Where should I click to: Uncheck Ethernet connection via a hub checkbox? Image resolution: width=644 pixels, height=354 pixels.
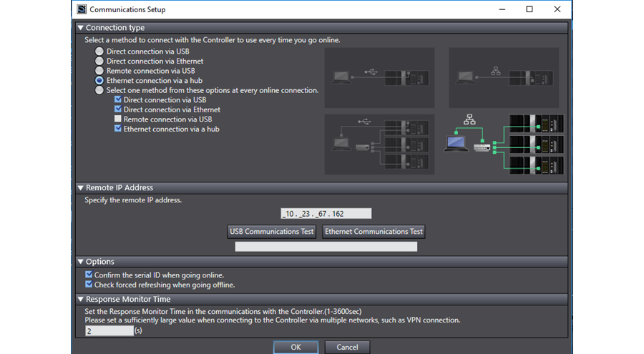point(118,129)
